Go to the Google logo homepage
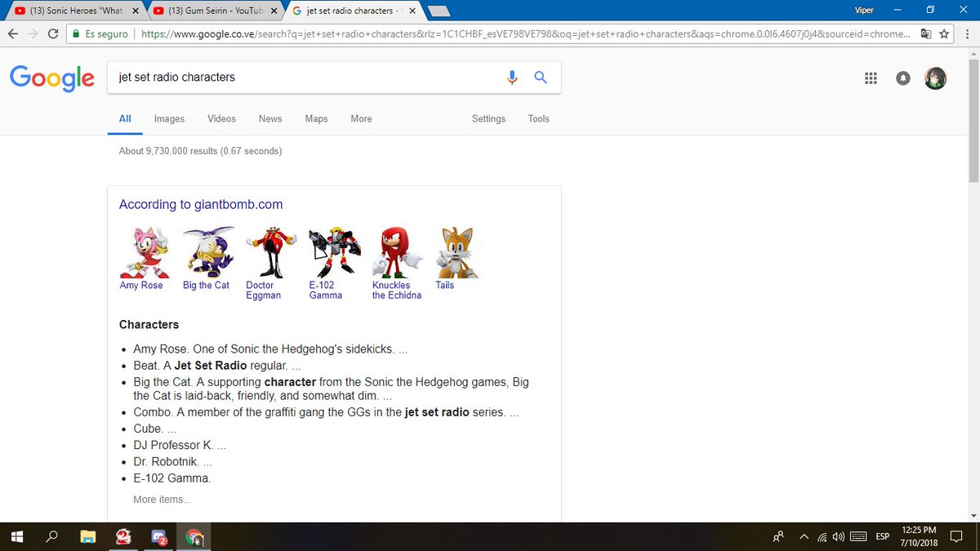This screenshot has width=980, height=551. 52,78
